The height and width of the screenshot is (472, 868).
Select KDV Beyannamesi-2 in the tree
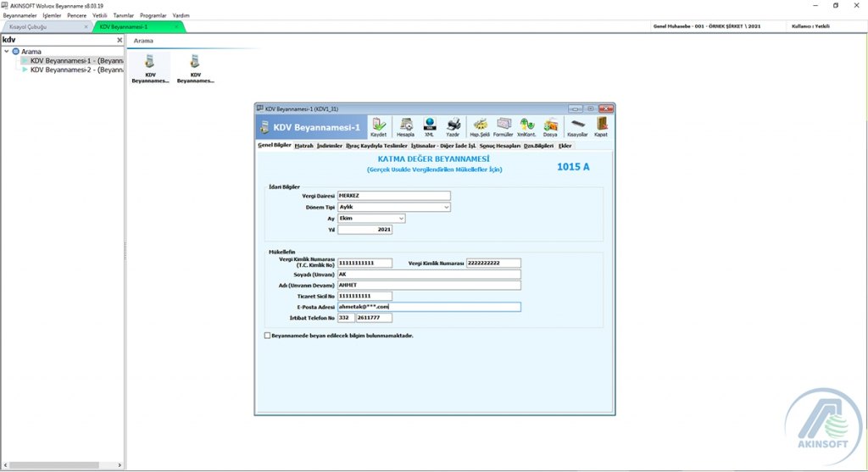77,69
